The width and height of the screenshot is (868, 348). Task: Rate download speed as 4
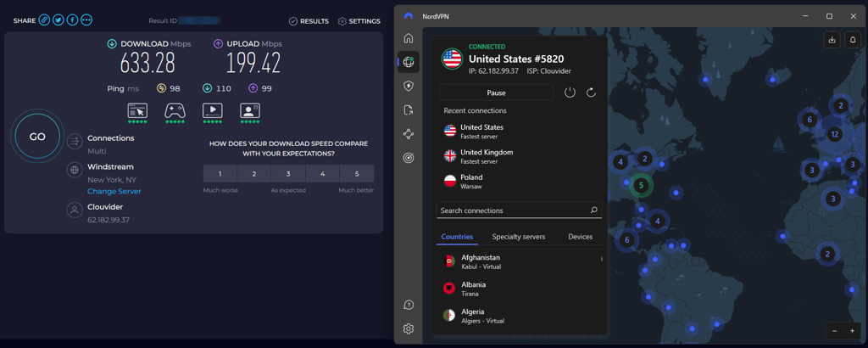[323, 173]
